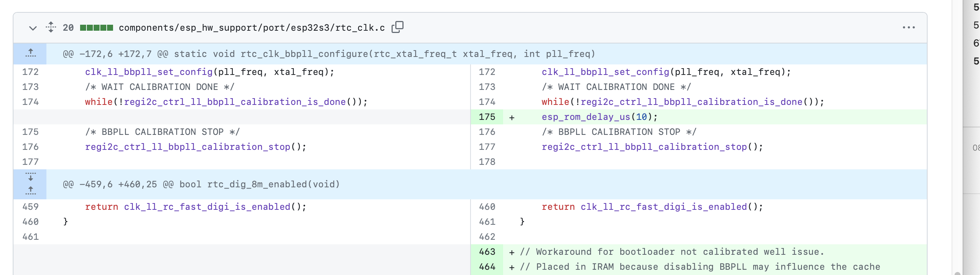
Task: Click the added line number 463
Action: pos(487,252)
